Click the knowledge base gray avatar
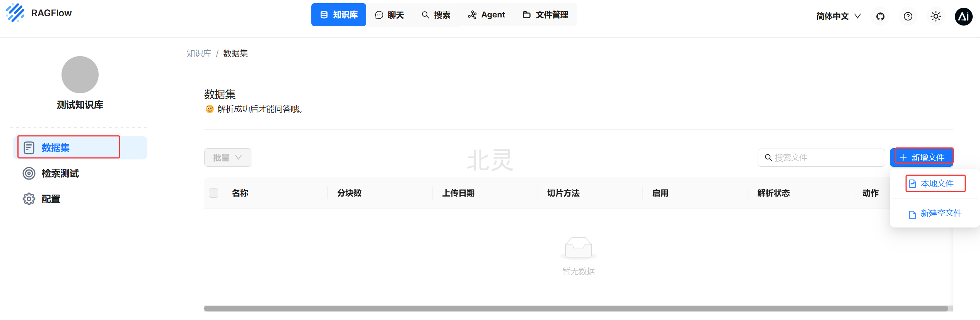Screen dimensions: 980x320 tap(80, 75)
